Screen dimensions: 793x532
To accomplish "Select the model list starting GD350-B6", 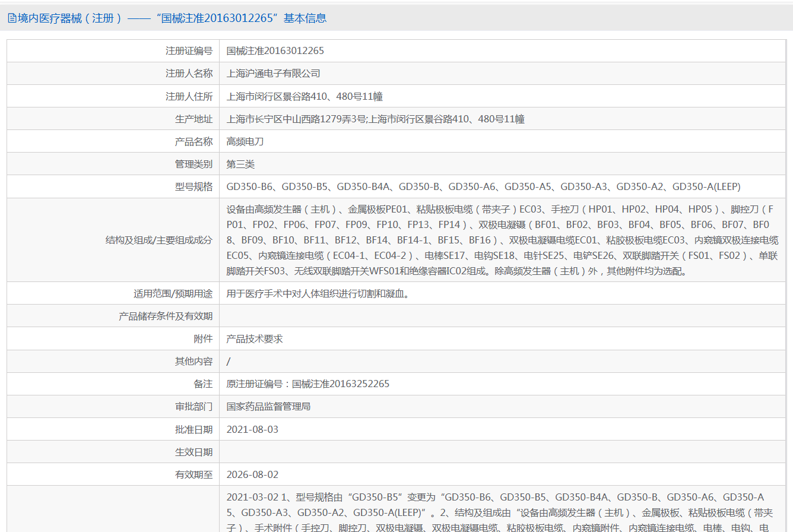I will point(484,186).
